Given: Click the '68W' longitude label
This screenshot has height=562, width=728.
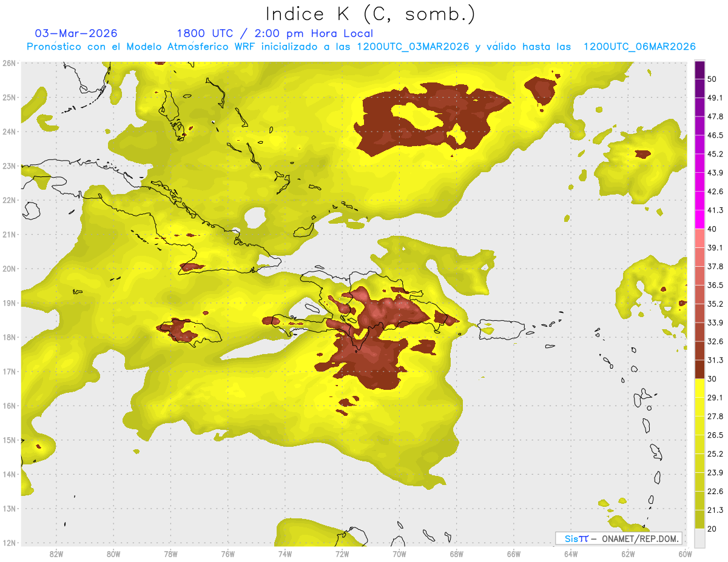Looking at the screenshot, I should pos(457,554).
